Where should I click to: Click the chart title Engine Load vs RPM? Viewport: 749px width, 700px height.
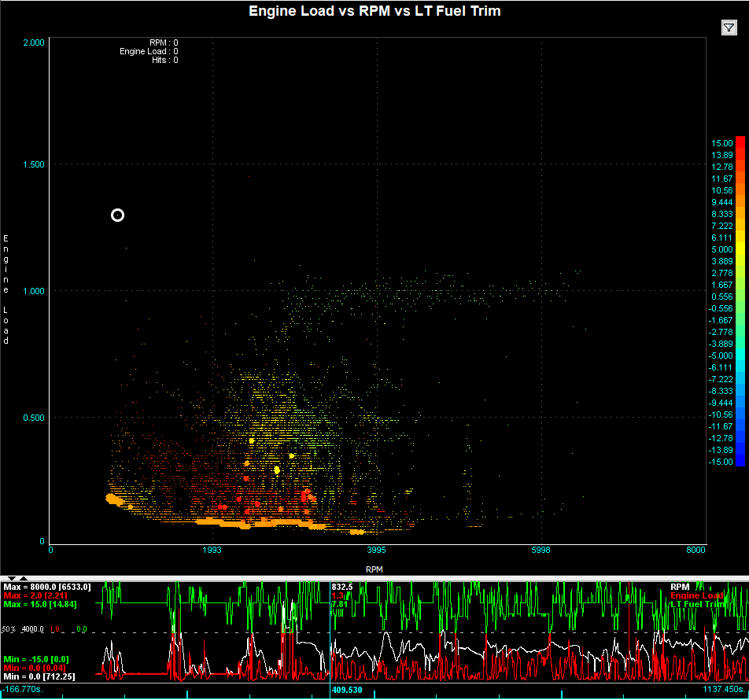tap(374, 11)
